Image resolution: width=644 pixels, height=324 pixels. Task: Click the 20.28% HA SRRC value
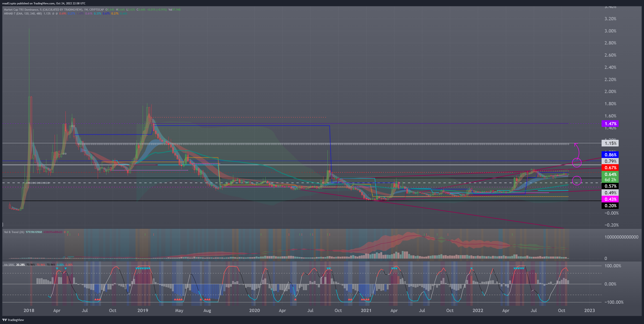point(21,265)
